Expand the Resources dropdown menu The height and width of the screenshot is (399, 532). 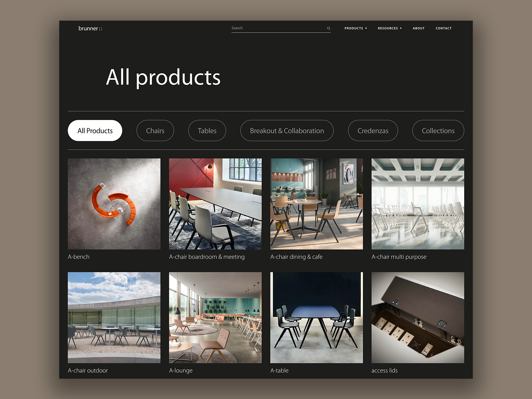pyautogui.click(x=390, y=28)
